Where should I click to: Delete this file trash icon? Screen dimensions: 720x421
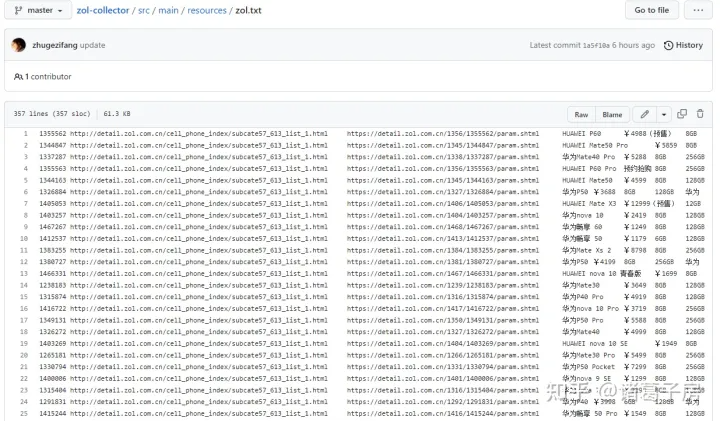(x=700, y=113)
